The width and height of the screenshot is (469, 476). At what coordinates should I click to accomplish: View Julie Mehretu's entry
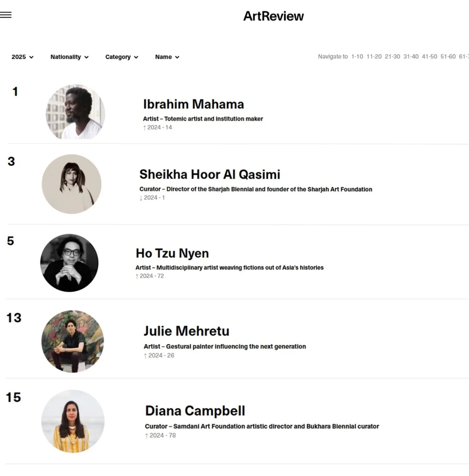pyautogui.click(x=186, y=331)
